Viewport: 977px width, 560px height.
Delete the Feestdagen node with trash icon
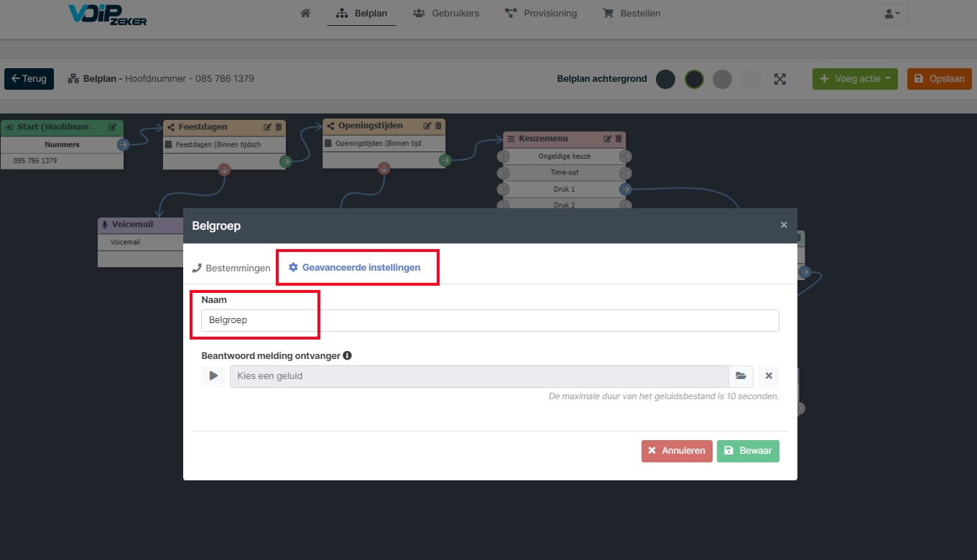click(x=279, y=127)
